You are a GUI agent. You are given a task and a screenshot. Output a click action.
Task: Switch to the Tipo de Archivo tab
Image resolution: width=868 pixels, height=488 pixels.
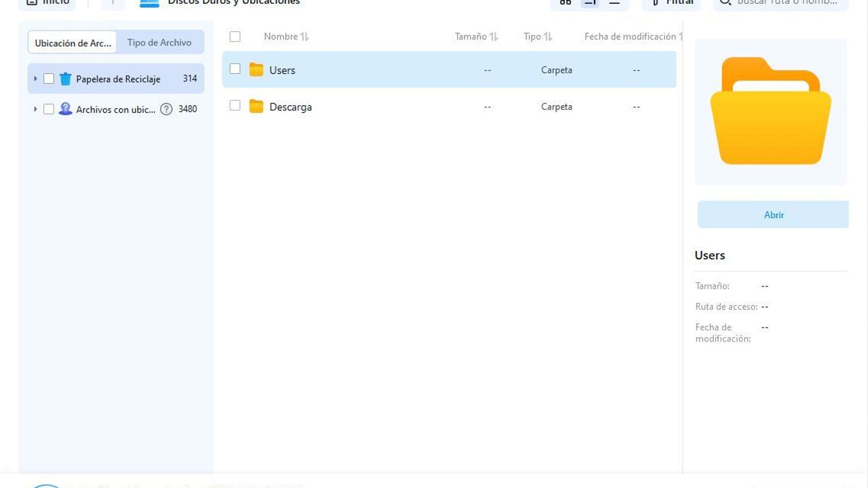[159, 42]
